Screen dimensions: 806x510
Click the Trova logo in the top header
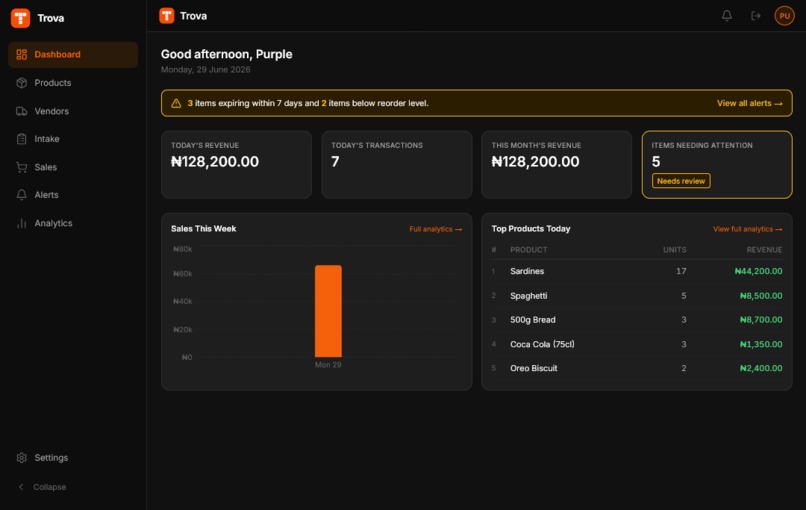click(167, 16)
